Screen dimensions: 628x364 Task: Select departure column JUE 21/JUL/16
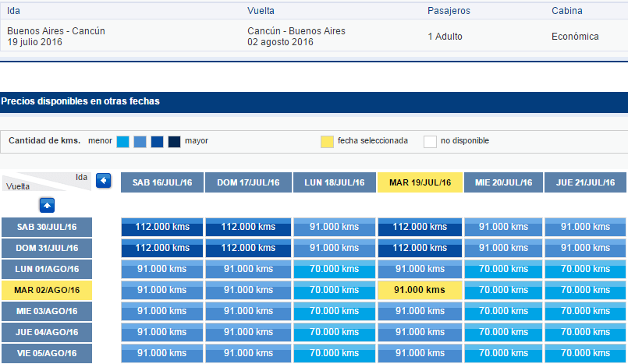pos(585,182)
